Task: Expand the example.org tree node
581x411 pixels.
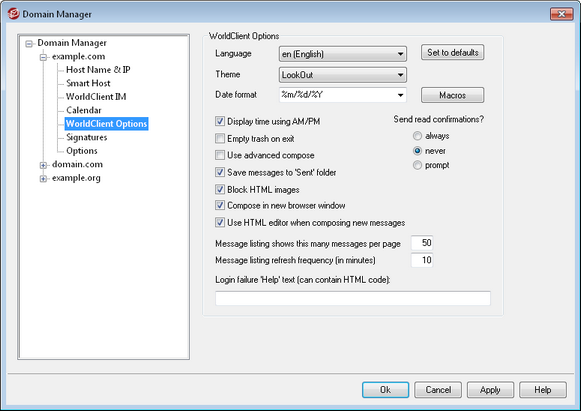Action: point(43,179)
